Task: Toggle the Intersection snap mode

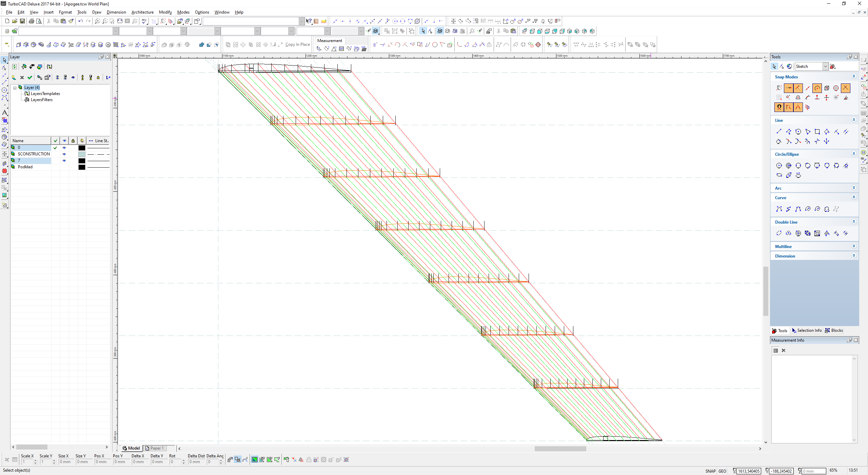Action: point(846,88)
